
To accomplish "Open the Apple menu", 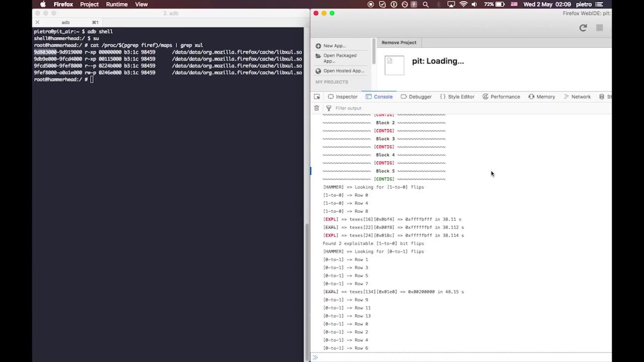I will click(43, 4).
